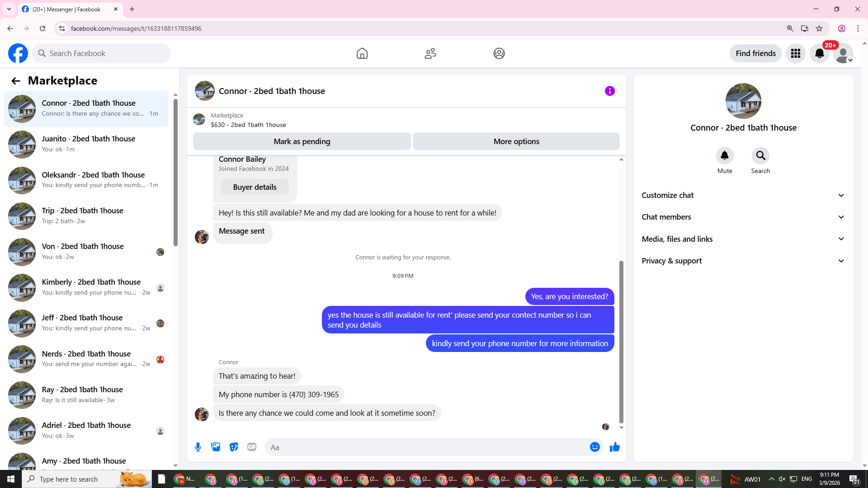Send a thumbs-up like

[614, 447]
